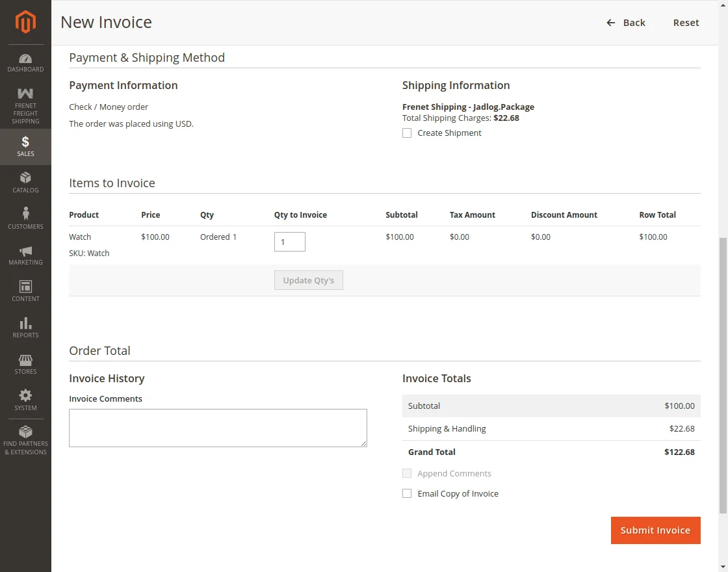Viewport: 728px width, 572px height.
Task: Open the Dashboard from the sidebar
Action: (x=25, y=62)
